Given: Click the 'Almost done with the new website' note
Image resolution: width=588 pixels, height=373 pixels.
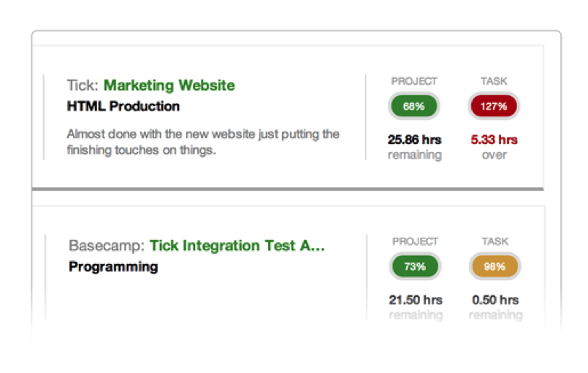Looking at the screenshot, I should [203, 142].
